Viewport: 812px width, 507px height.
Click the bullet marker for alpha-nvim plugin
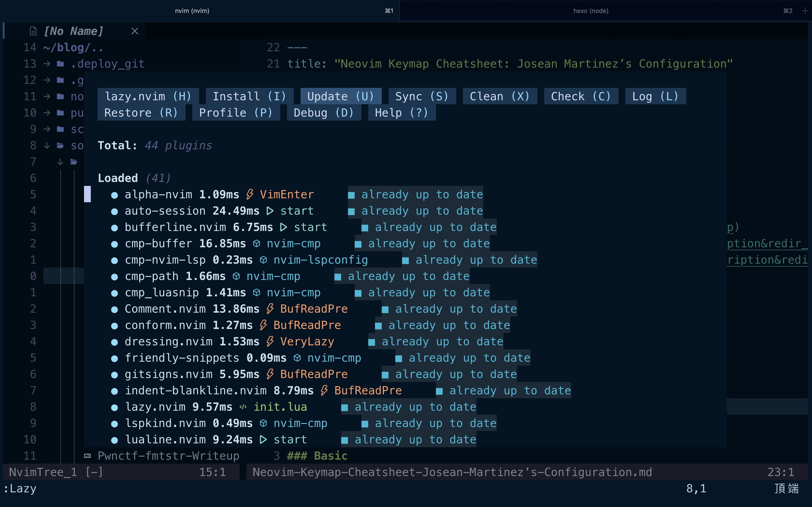coord(114,195)
